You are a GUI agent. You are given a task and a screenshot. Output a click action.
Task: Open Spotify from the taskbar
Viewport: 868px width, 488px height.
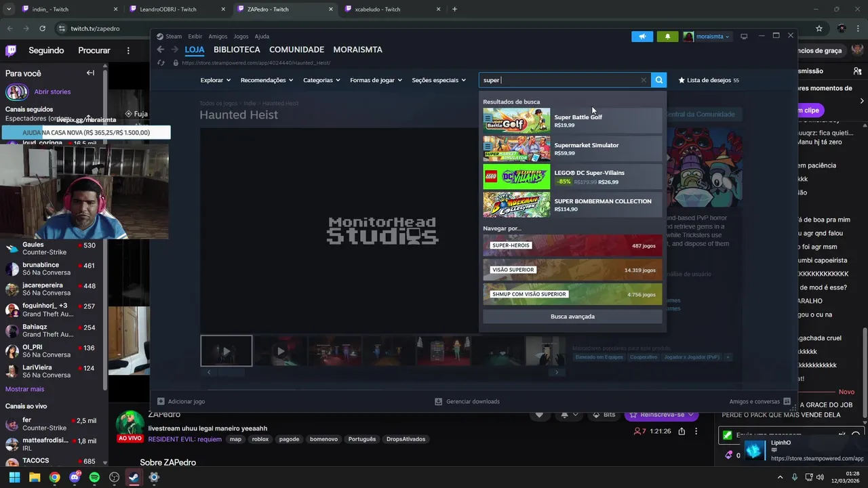(94, 477)
